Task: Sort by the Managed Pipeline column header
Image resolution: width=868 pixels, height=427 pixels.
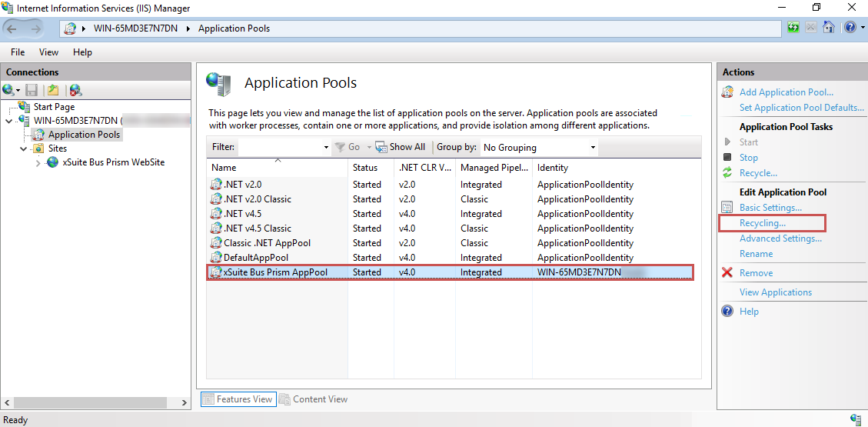Action: point(494,167)
